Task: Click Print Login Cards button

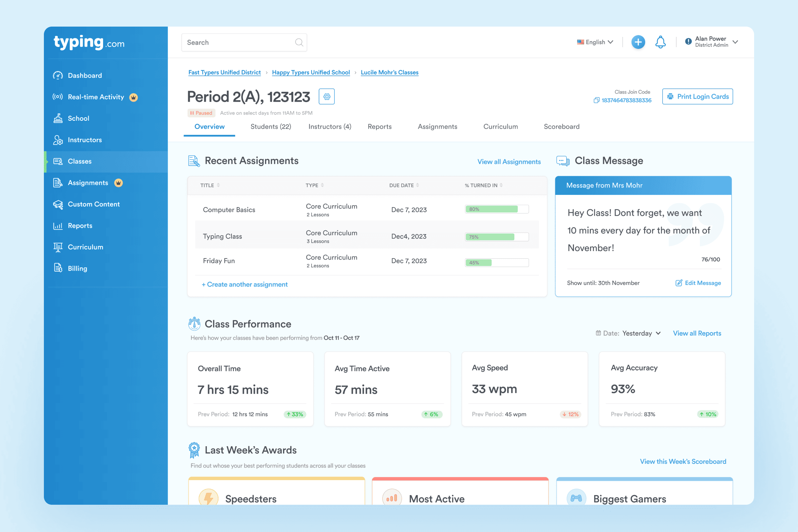Action: (697, 97)
